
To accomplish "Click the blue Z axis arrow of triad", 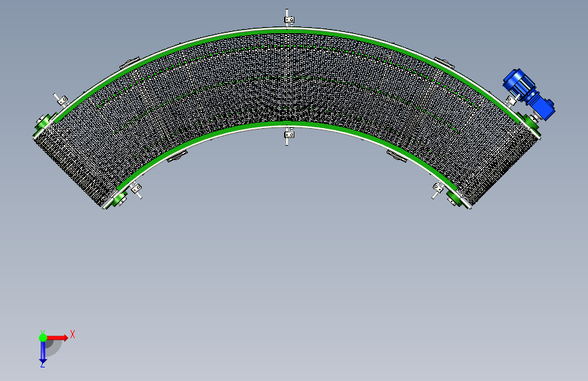I will pyautogui.click(x=43, y=352).
